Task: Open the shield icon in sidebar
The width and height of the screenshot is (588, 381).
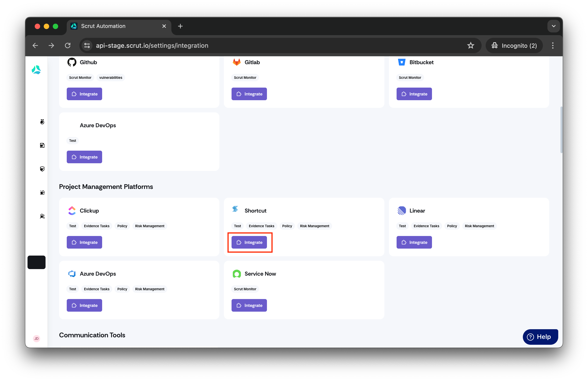Action: (42, 169)
